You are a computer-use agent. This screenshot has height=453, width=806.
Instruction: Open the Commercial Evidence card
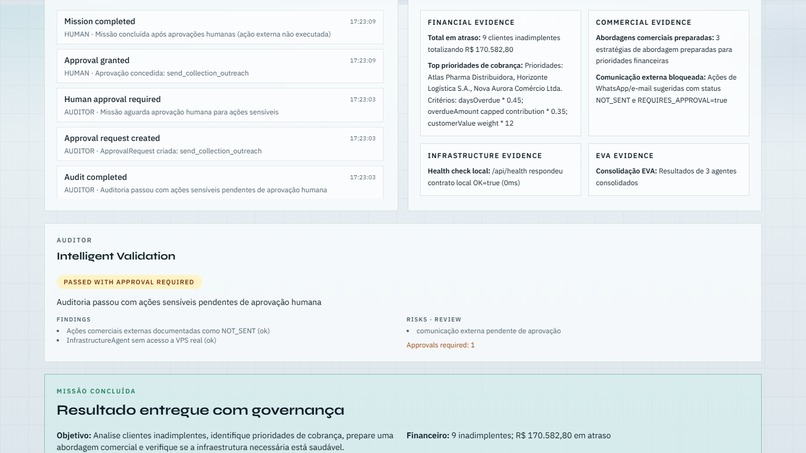click(668, 73)
